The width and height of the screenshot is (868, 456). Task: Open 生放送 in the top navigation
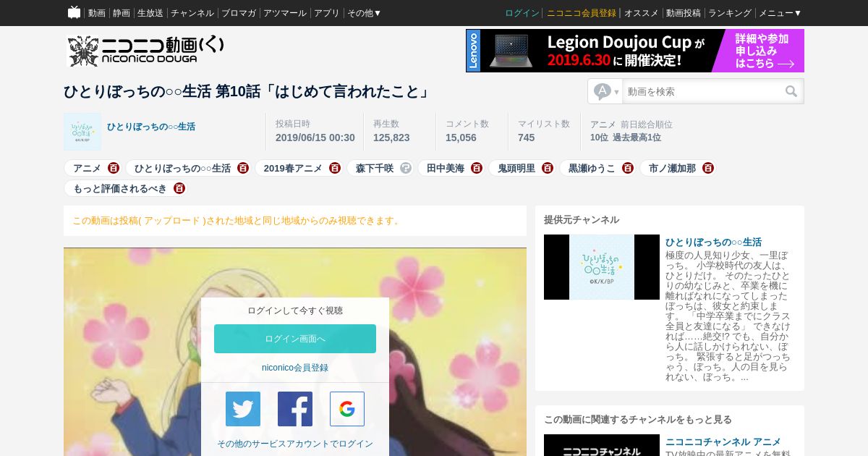[x=150, y=13]
